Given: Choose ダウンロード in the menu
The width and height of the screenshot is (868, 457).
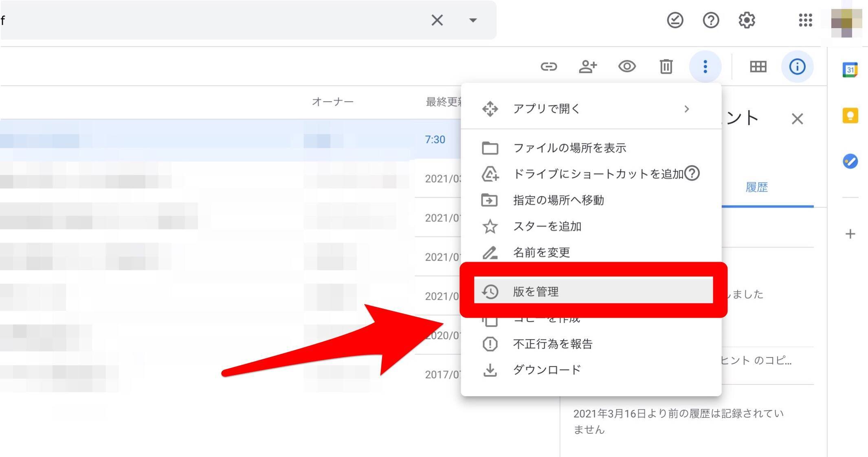Looking at the screenshot, I should [x=547, y=370].
